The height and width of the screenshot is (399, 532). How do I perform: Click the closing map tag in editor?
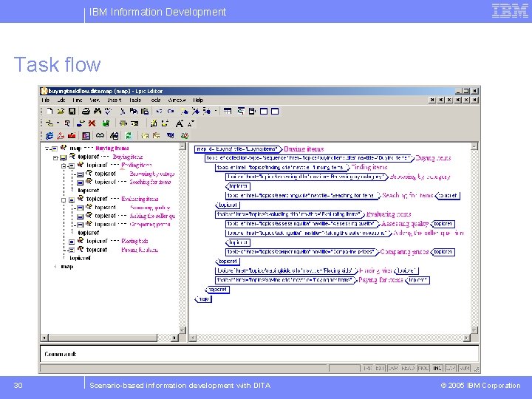203,299
